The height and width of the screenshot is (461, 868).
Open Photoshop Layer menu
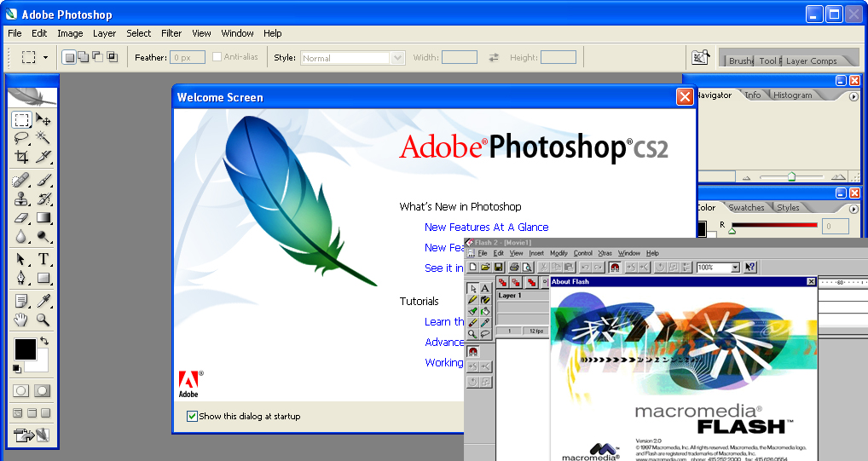point(105,33)
